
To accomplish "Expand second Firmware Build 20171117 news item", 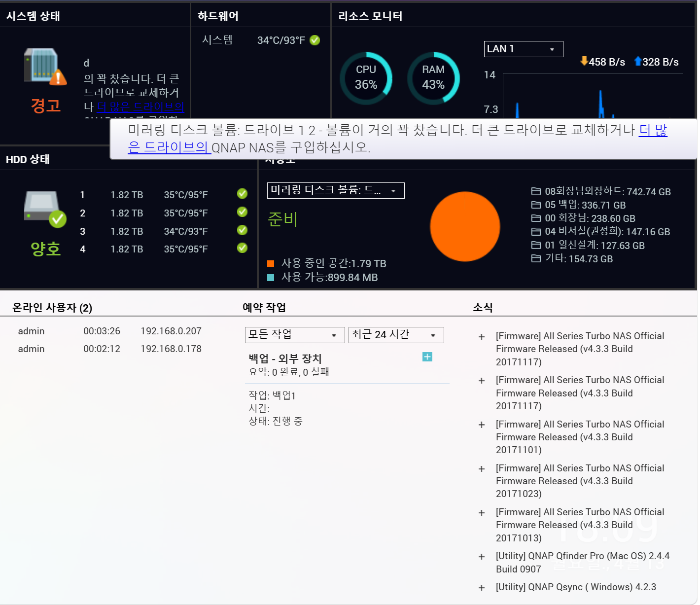I will 482,381.
